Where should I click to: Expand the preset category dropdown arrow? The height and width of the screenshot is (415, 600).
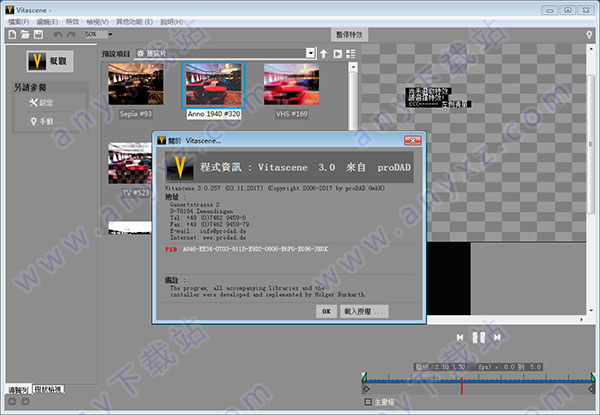[x=311, y=53]
